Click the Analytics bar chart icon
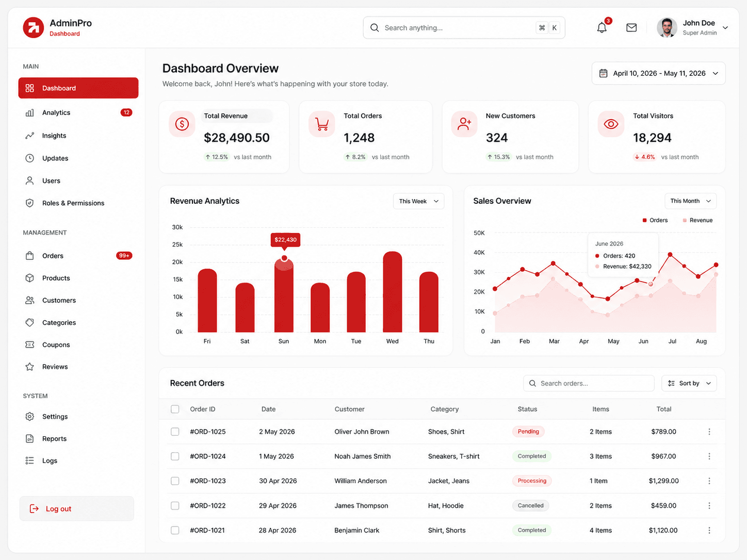Image resolution: width=747 pixels, height=560 pixels. [30, 112]
